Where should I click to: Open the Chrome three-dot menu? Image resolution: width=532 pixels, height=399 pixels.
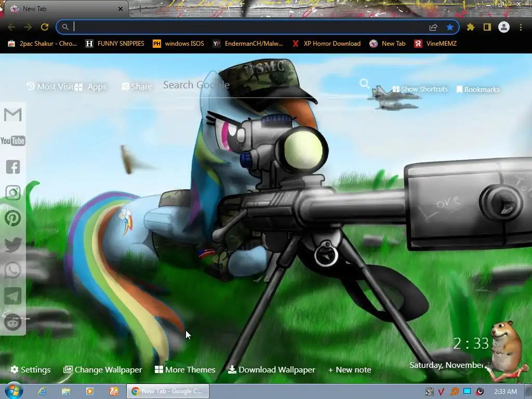521,27
